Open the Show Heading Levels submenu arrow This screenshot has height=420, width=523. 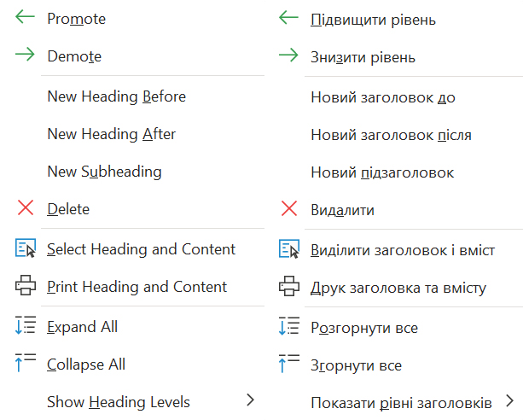[x=250, y=400]
